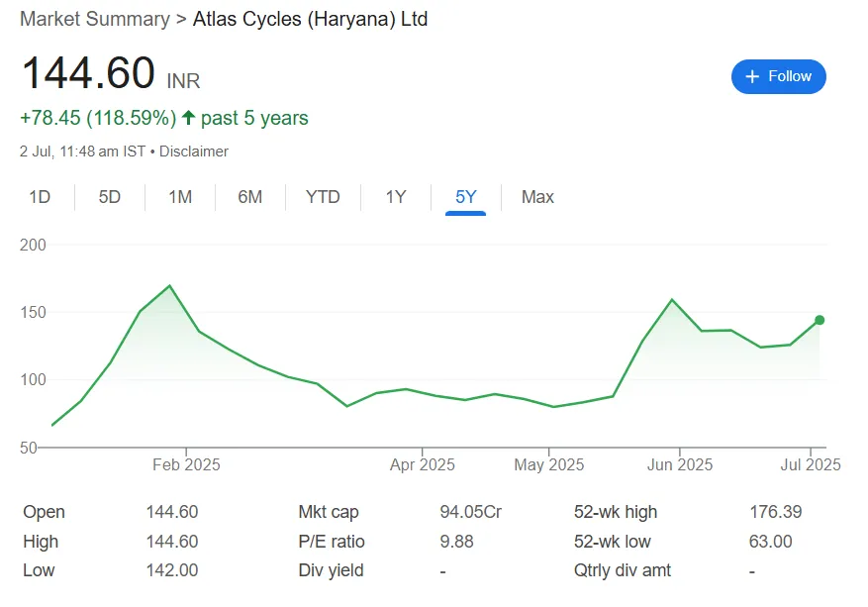
Task: Click the Jun 2025 axis label
Action: [x=680, y=464]
